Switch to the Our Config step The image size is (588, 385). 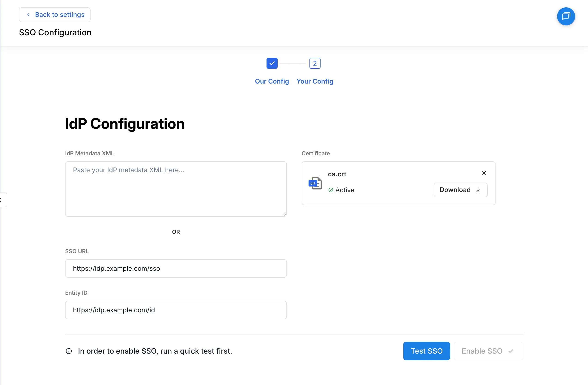[x=272, y=81]
